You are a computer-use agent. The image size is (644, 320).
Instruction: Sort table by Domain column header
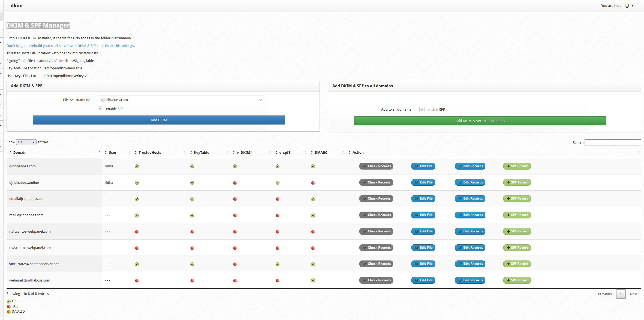[20, 153]
